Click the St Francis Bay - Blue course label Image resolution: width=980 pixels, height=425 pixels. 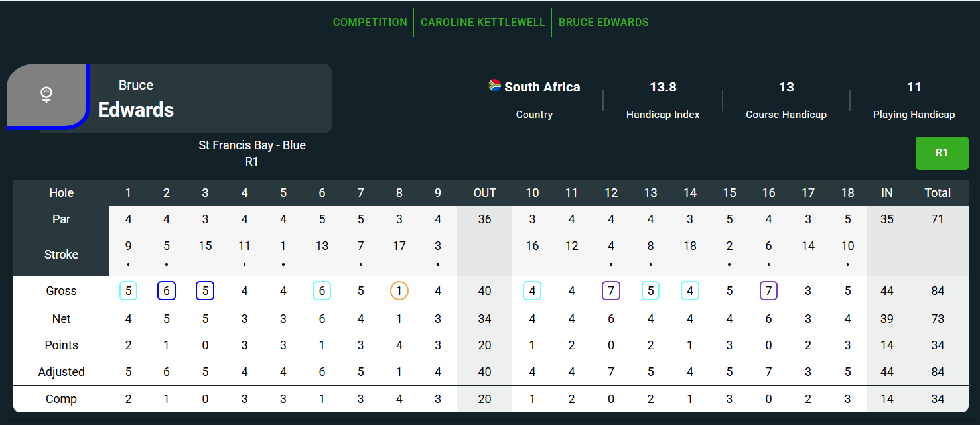252,145
